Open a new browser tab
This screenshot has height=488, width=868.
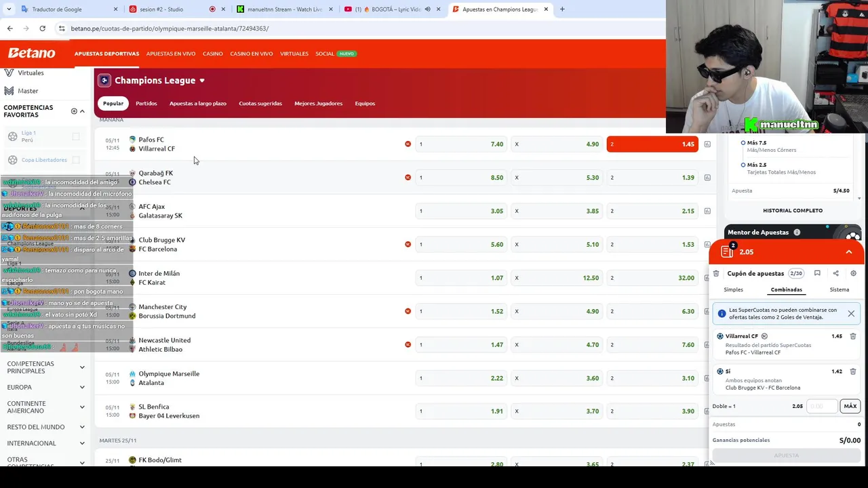(562, 9)
